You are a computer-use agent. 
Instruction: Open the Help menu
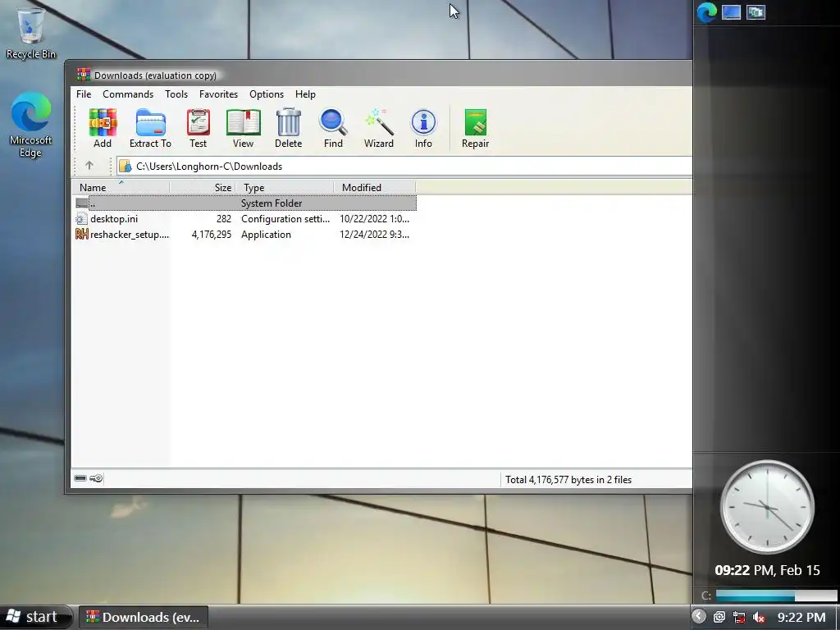coord(305,94)
